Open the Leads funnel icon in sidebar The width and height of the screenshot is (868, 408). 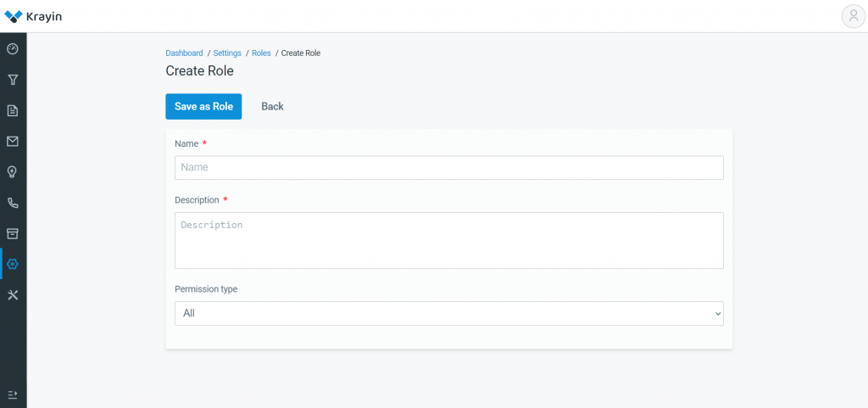[x=13, y=80]
